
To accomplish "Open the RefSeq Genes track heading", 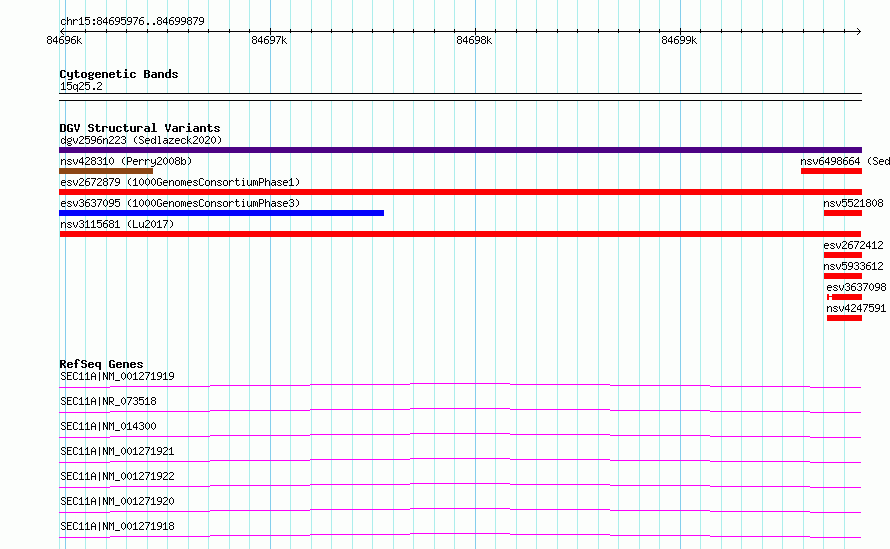I will [101, 364].
